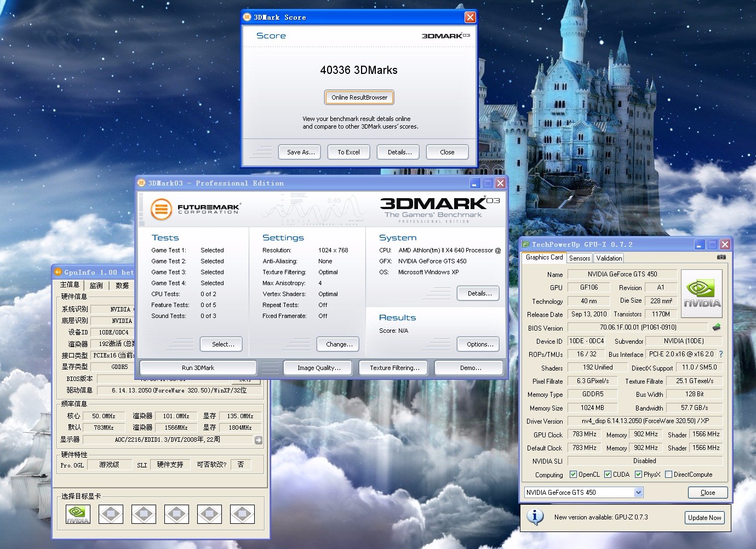Select the second target card slot icon
Screen dimensions: 756x549
111,514
